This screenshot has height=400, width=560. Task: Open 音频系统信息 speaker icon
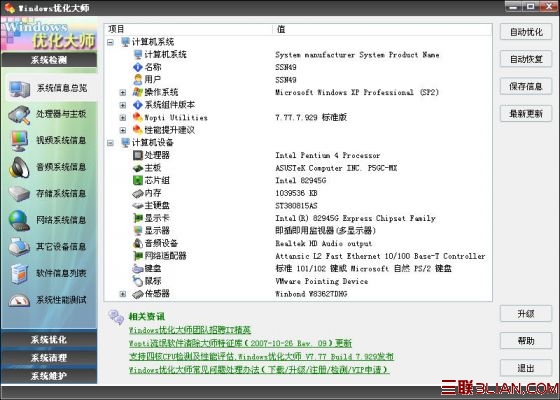[19, 168]
